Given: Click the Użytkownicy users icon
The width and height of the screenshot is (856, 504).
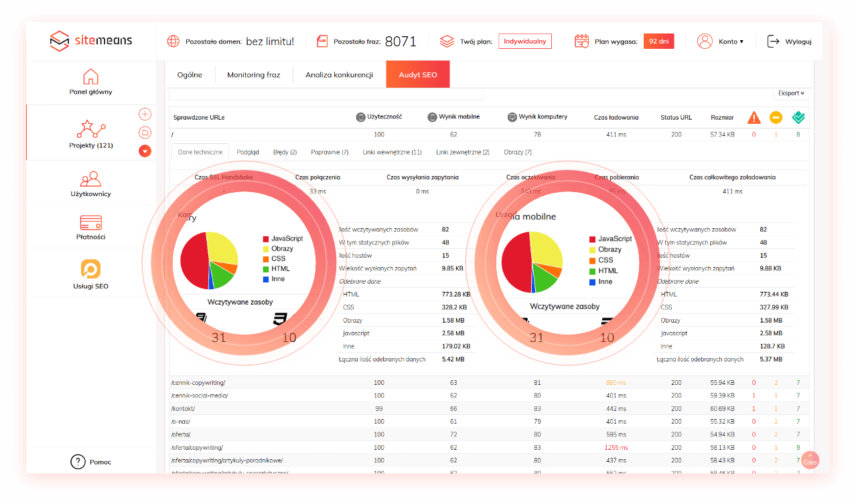Looking at the screenshot, I should (90, 179).
